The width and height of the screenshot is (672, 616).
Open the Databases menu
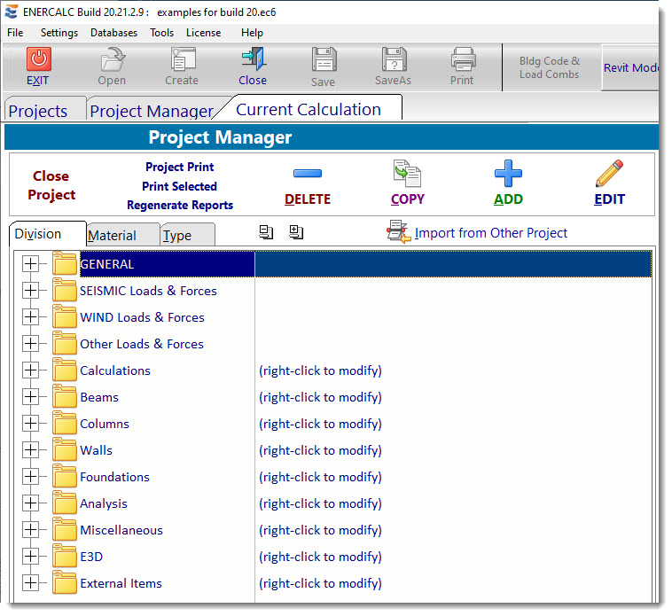113,33
